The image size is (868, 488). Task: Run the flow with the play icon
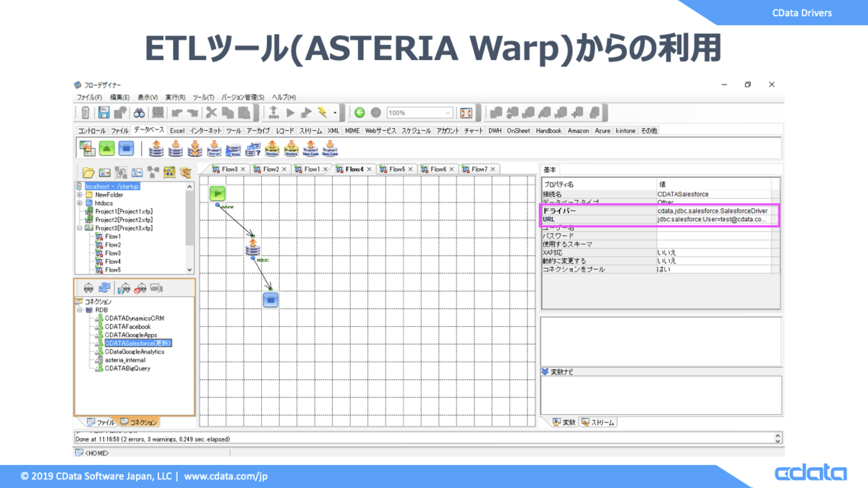click(291, 113)
